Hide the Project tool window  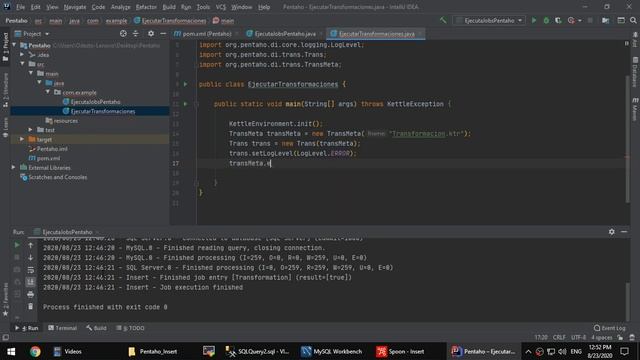[163, 33]
